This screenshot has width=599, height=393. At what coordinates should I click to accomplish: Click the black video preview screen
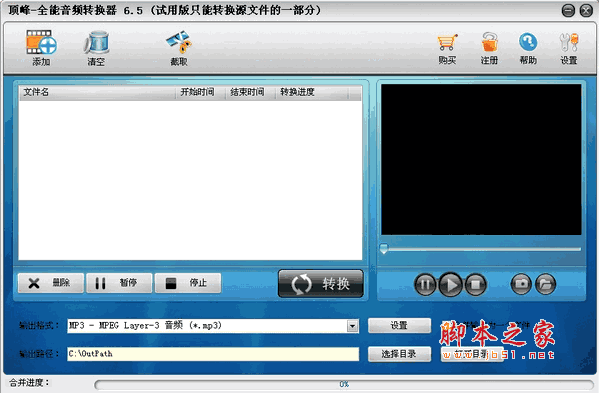click(x=481, y=159)
